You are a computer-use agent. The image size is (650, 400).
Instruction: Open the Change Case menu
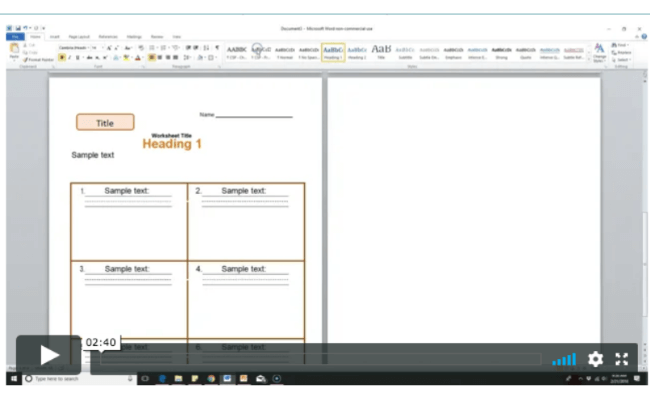click(x=127, y=48)
